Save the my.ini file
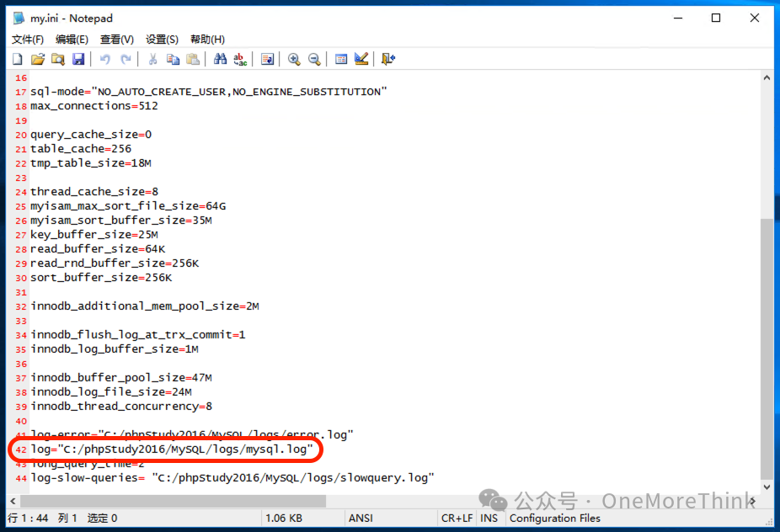This screenshot has height=532, width=780. (78, 59)
